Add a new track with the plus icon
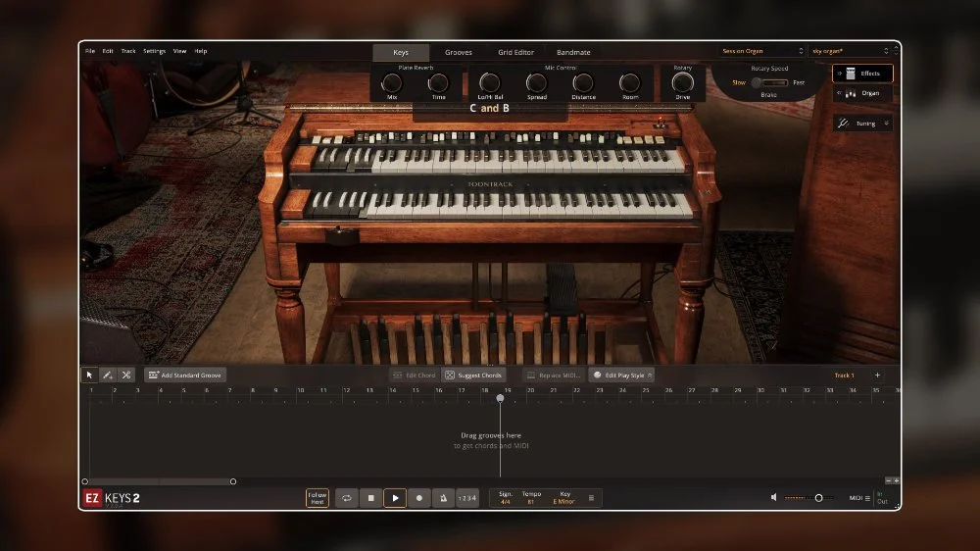 (877, 375)
